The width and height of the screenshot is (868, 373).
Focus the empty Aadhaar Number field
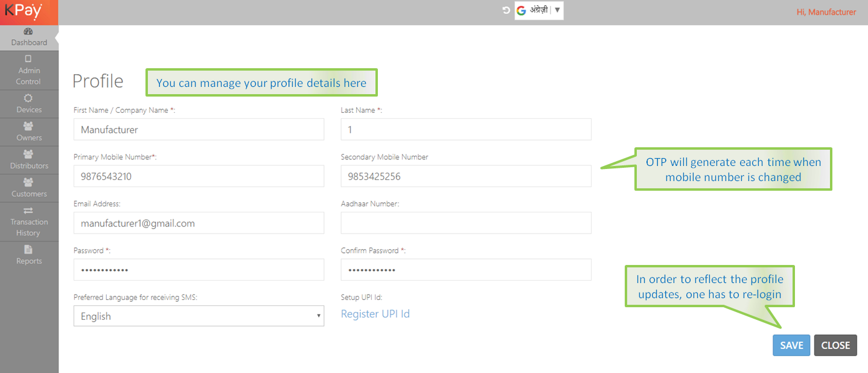point(465,223)
